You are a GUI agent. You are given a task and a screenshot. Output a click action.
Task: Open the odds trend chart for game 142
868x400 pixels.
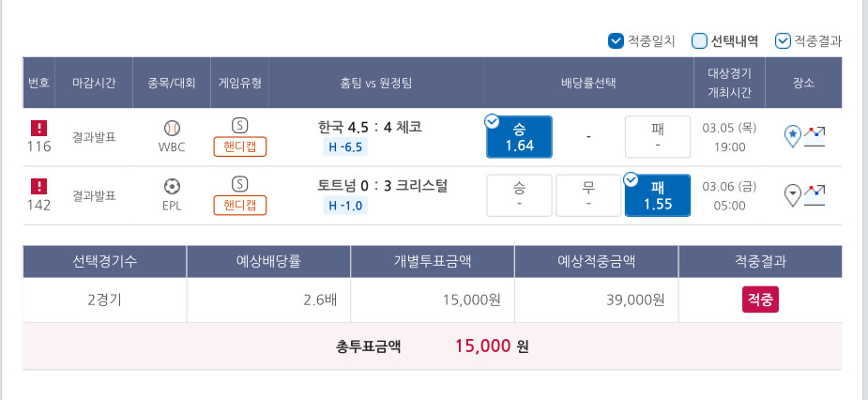(x=815, y=195)
